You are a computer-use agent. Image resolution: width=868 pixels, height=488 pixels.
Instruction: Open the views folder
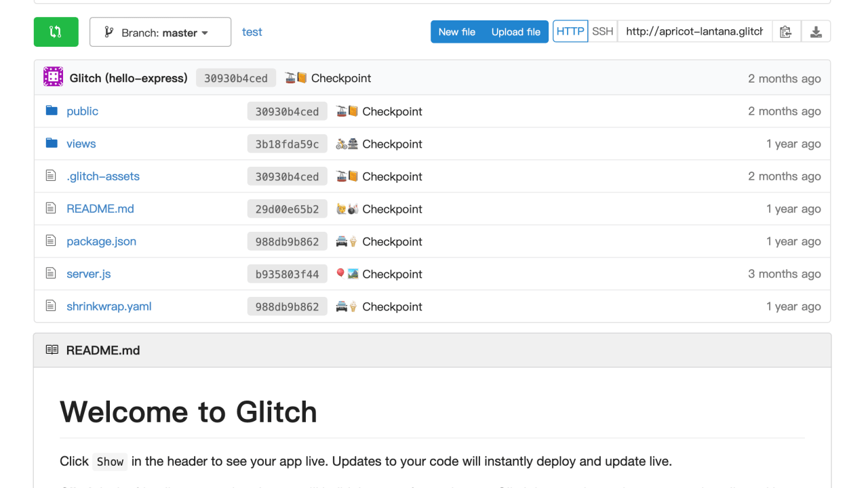point(81,144)
